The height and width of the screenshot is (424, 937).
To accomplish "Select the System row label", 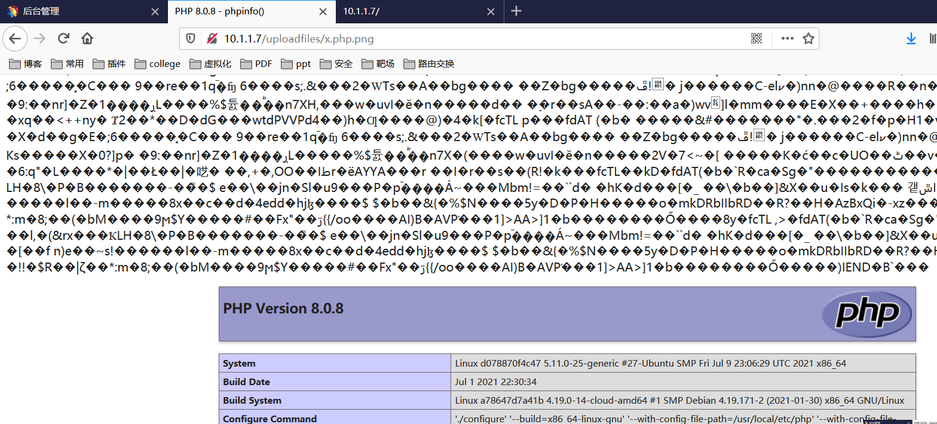I will click(x=335, y=363).
